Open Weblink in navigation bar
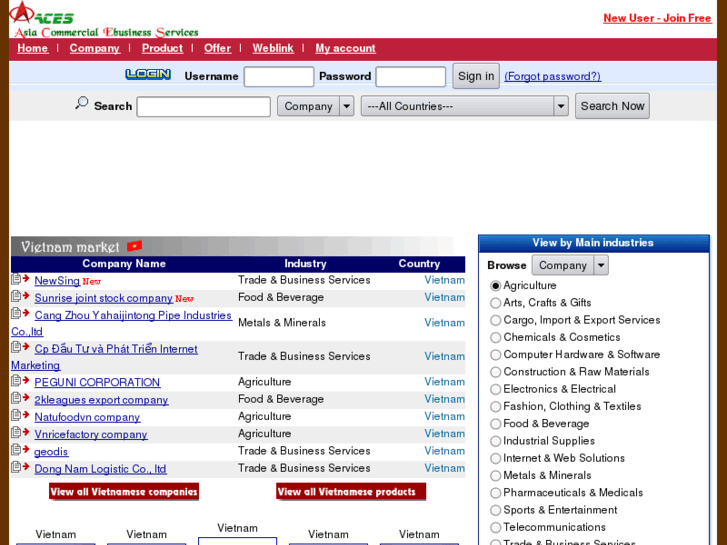Screen dimensions: 727x545 tap(273, 48)
